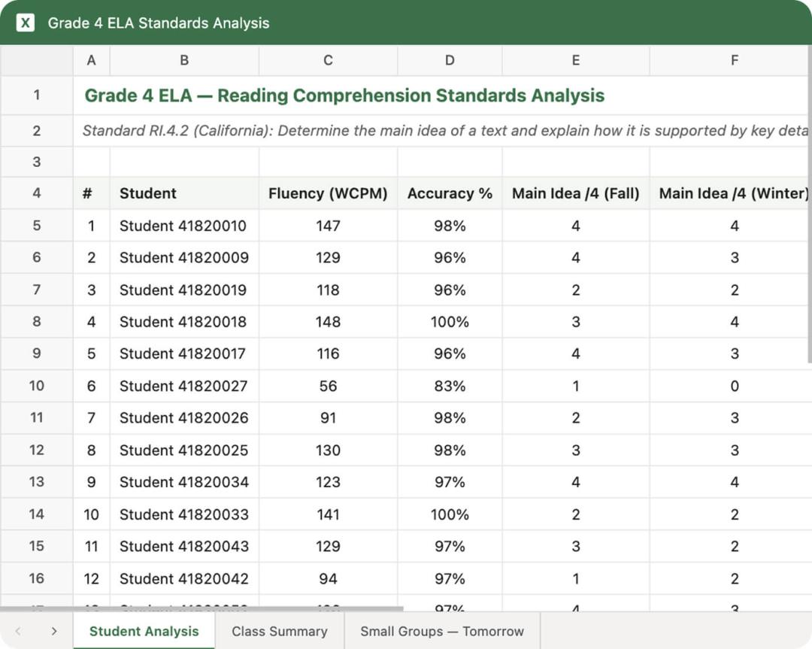Select column B header

(184, 61)
